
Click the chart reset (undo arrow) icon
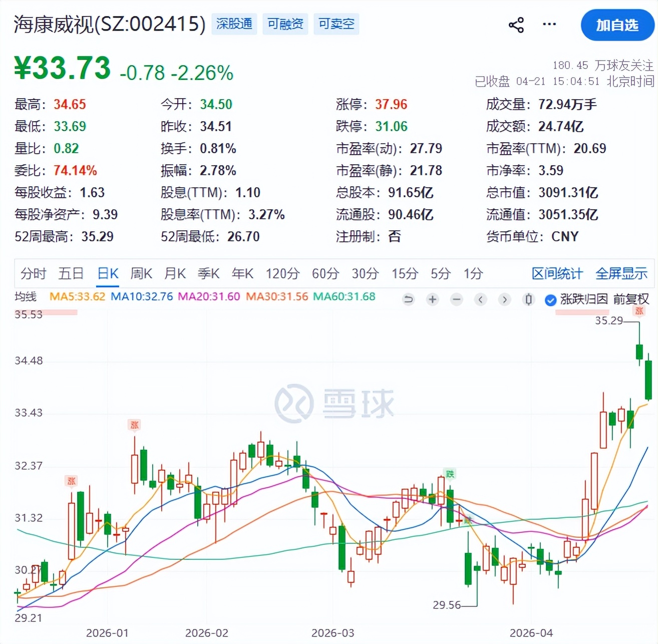[x=409, y=299]
